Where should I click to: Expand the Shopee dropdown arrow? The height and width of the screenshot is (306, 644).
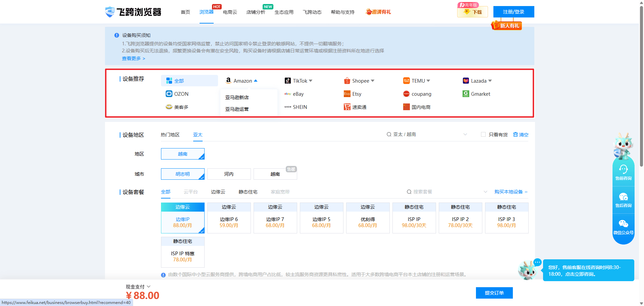373,81
